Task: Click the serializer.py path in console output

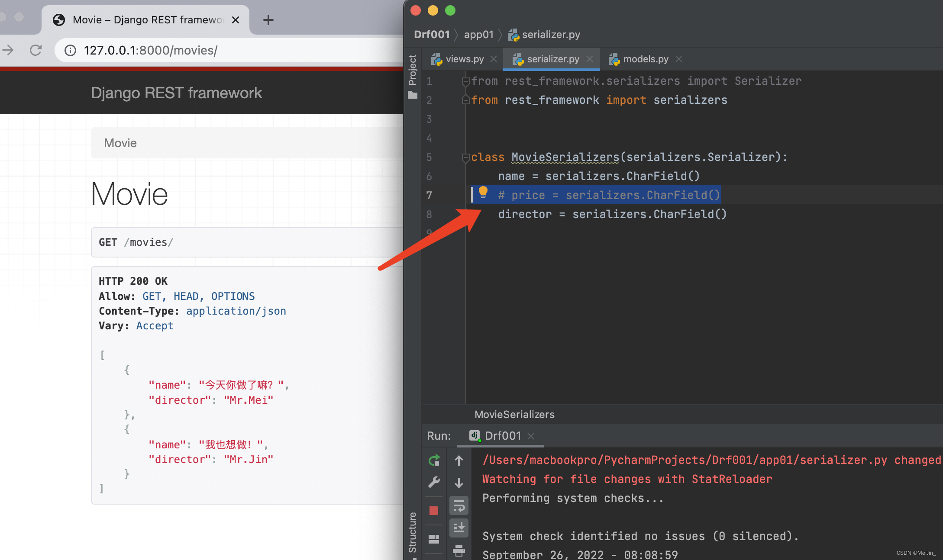Action: 685,460
